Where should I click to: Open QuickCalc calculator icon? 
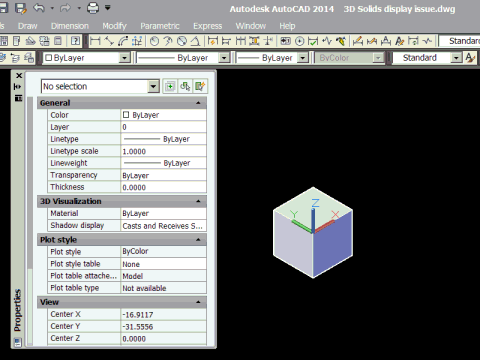58,41
